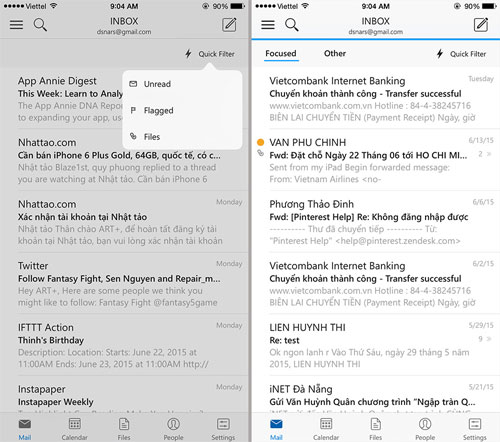
Task: Open Files in left bottom bar
Action: (124, 429)
